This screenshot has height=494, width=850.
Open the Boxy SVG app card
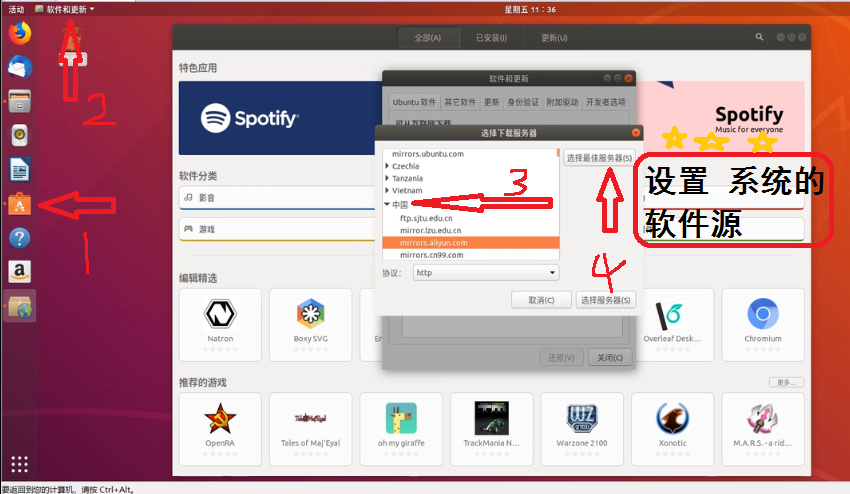(311, 325)
